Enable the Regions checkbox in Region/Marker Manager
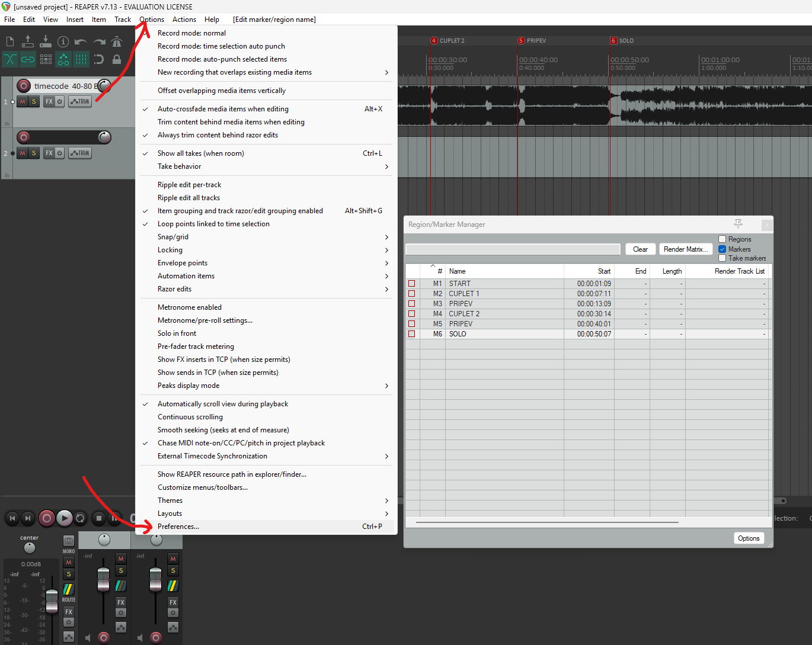The width and height of the screenshot is (812, 645). click(x=723, y=239)
